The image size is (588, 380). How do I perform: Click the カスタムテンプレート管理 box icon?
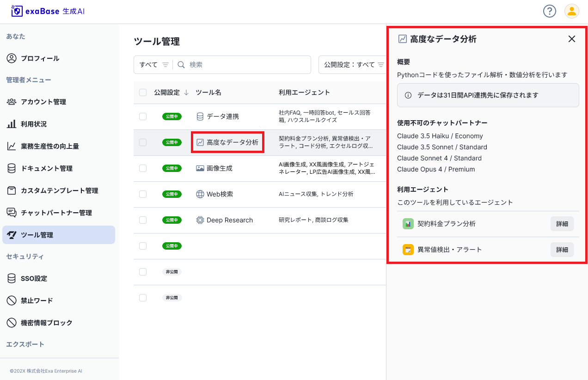[12, 190]
